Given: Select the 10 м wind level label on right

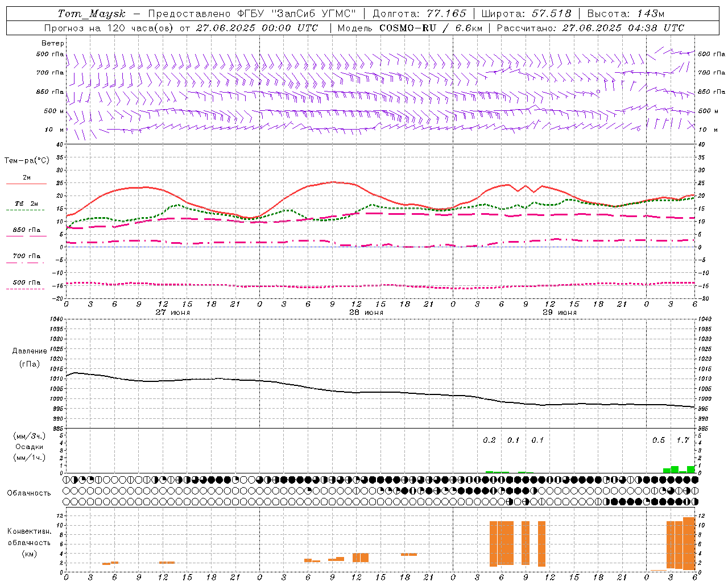Looking at the screenshot, I should 708,130.
